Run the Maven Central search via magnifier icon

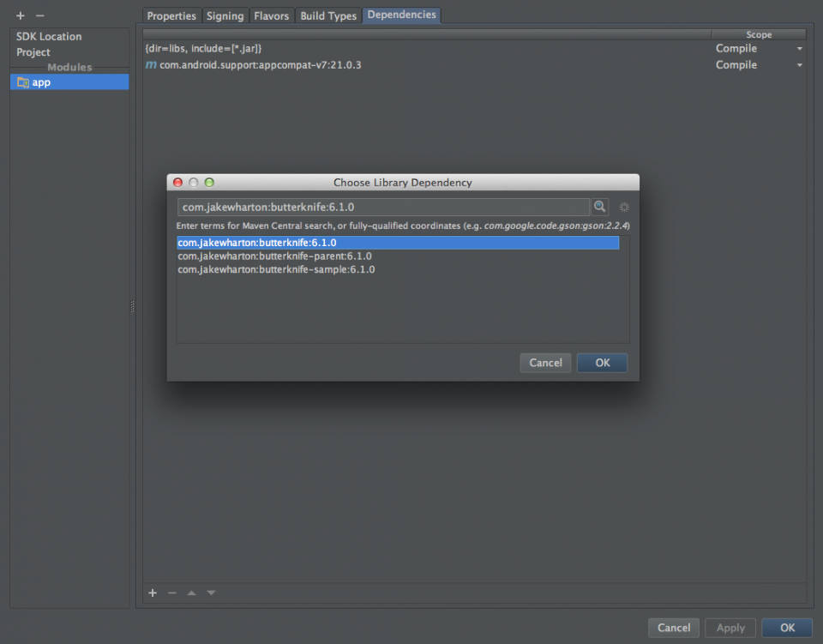(x=599, y=207)
